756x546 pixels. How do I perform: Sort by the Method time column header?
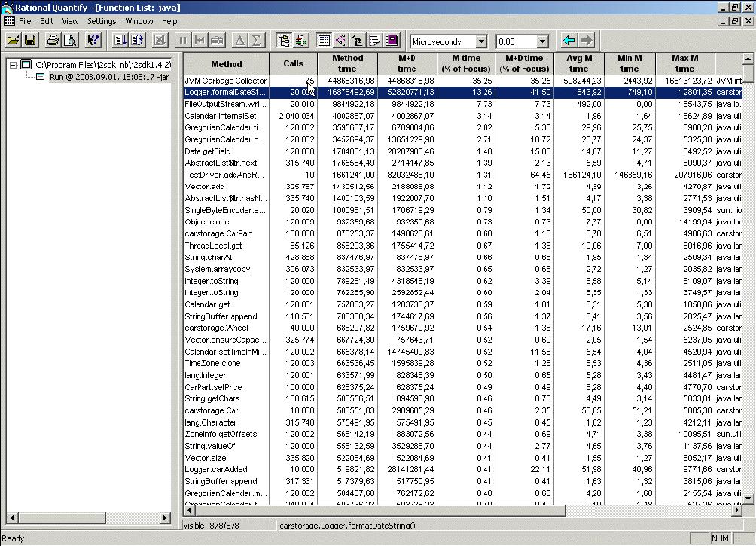(x=347, y=64)
